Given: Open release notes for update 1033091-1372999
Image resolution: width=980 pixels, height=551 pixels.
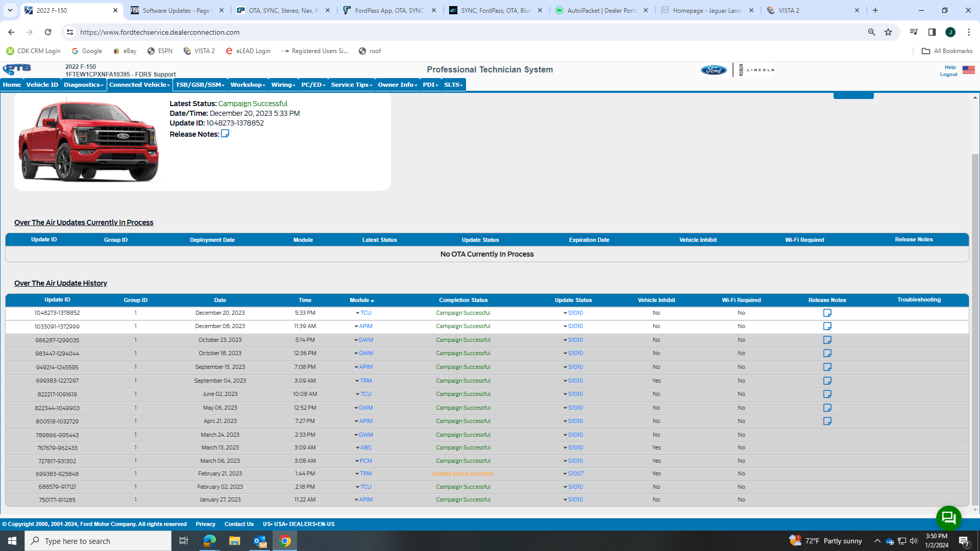Looking at the screenshot, I should pyautogui.click(x=827, y=326).
